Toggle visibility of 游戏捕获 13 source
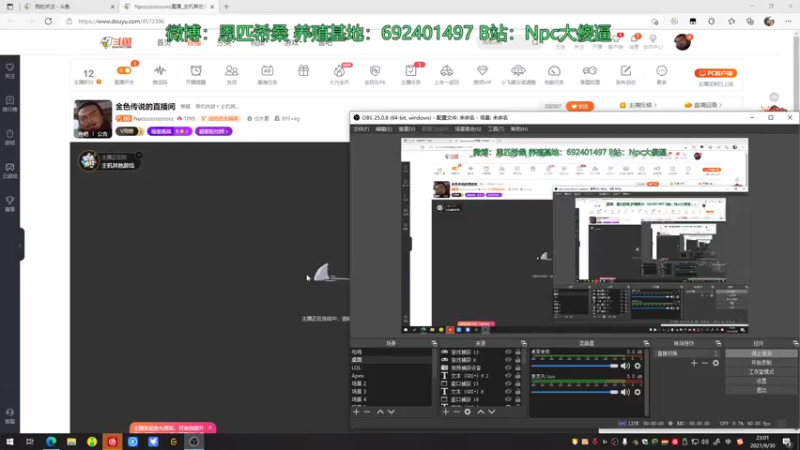The height and width of the screenshot is (450, 800). (x=508, y=352)
